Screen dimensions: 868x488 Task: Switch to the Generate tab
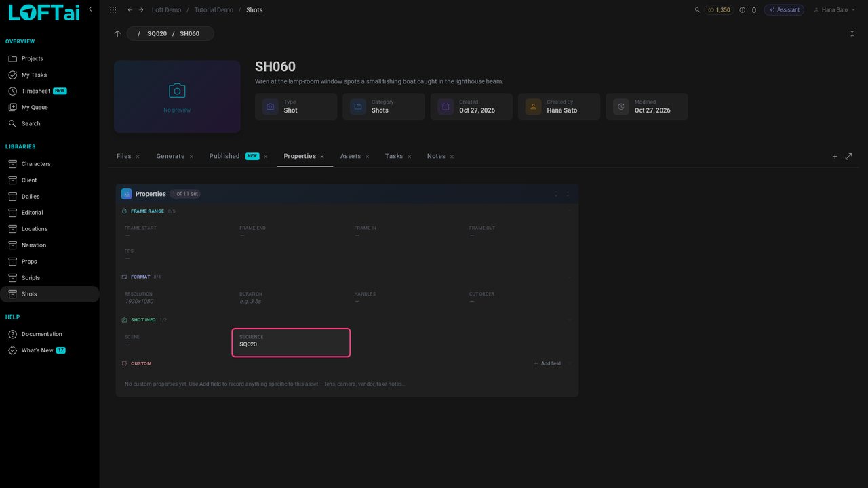coord(170,156)
